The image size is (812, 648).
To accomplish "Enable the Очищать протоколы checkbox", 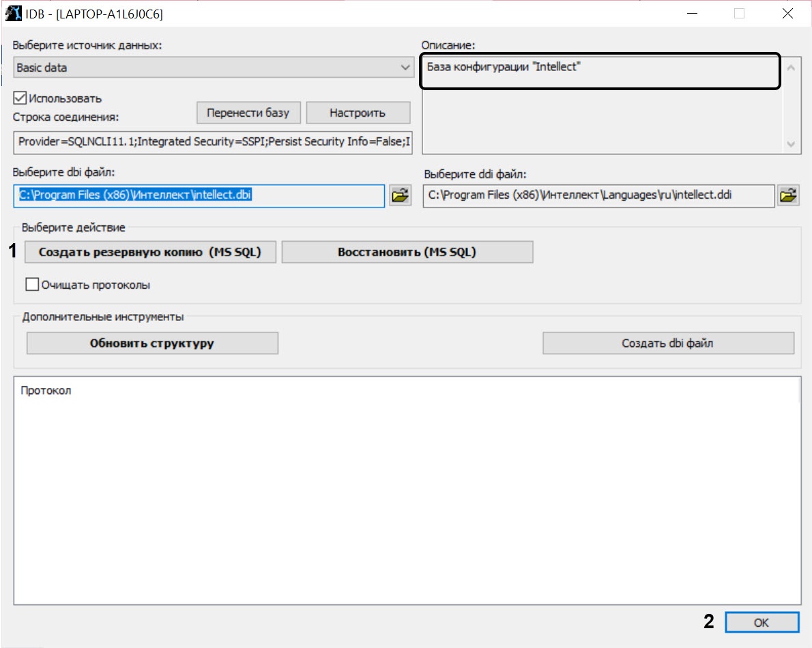I will click(x=32, y=285).
